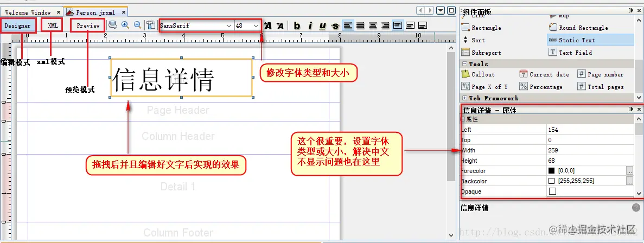The image size is (644, 243).
Task: Click the black Forecolor swatch
Action: coord(552,170)
